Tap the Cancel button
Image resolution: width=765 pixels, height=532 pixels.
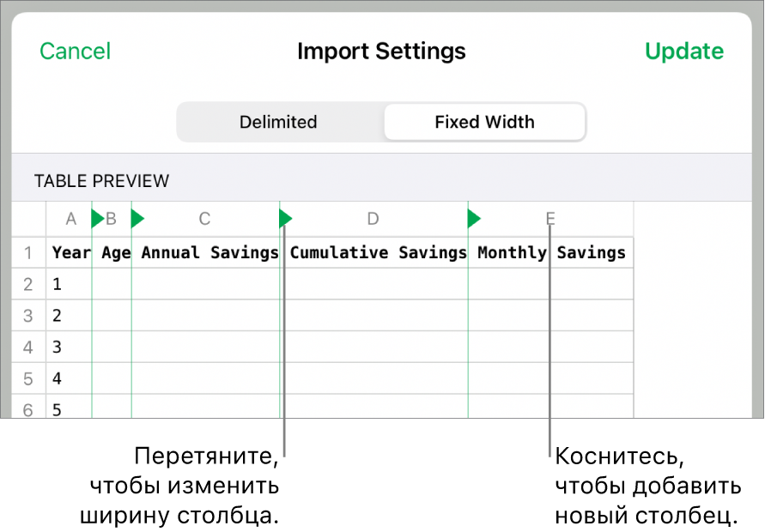pyautogui.click(x=75, y=51)
